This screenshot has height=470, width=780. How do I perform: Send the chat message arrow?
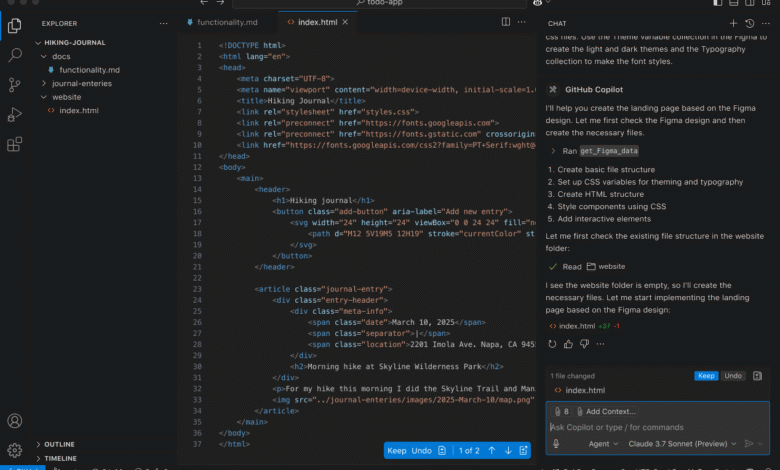pyautogui.click(x=749, y=444)
